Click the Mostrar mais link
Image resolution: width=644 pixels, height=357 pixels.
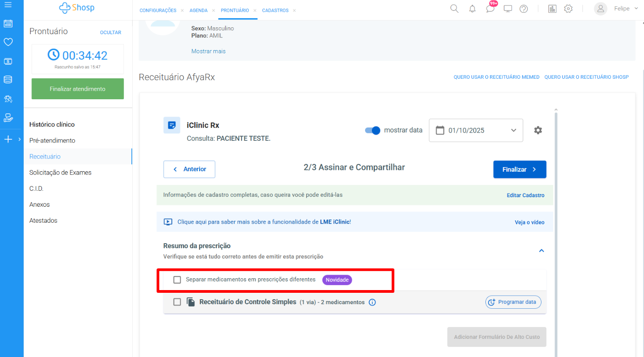click(208, 51)
